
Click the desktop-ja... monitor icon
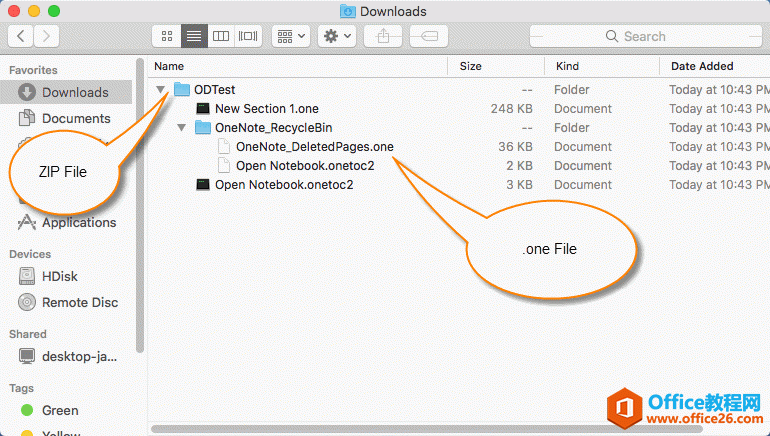click(x=27, y=356)
